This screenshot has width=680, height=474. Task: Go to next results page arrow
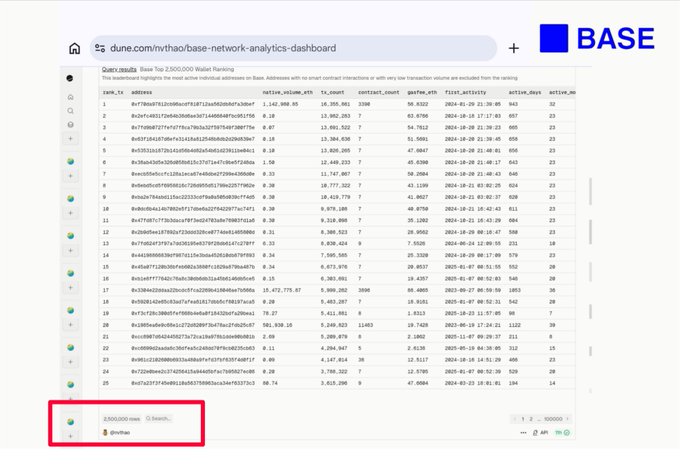pyautogui.click(x=568, y=419)
